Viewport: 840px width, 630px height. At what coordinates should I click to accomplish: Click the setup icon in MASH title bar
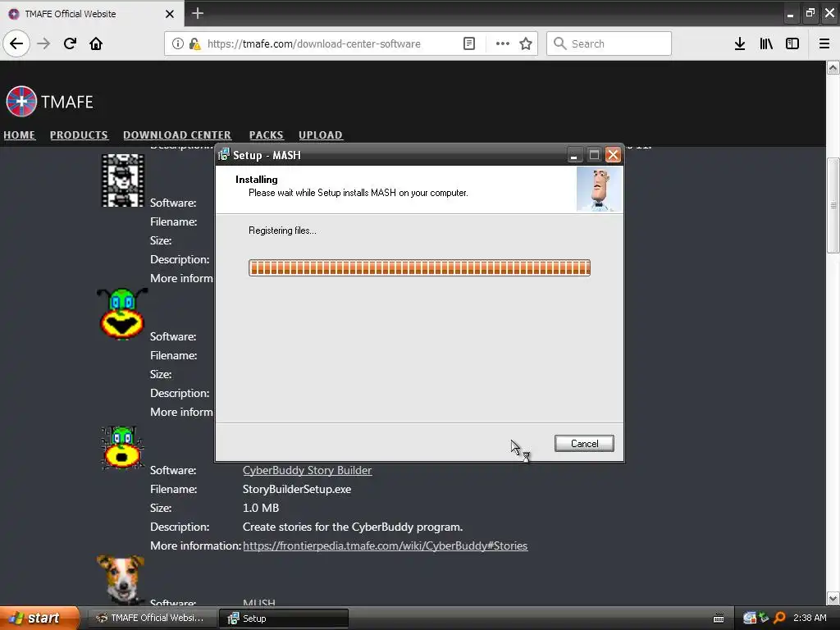coord(223,155)
